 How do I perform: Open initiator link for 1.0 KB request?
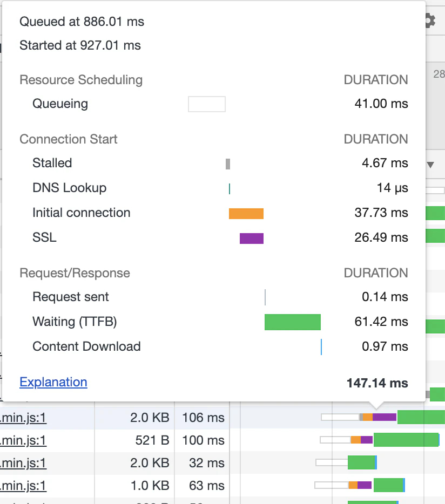(x=23, y=486)
